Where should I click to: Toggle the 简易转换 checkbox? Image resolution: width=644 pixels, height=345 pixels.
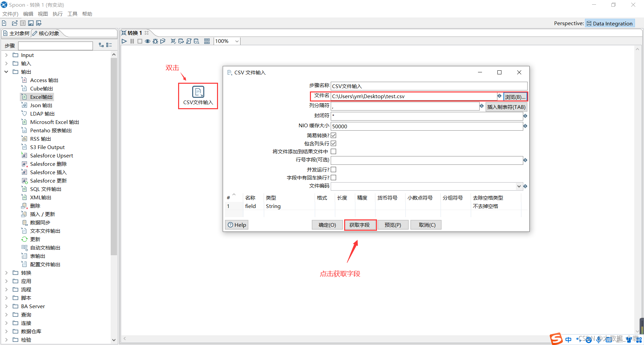pyautogui.click(x=333, y=135)
